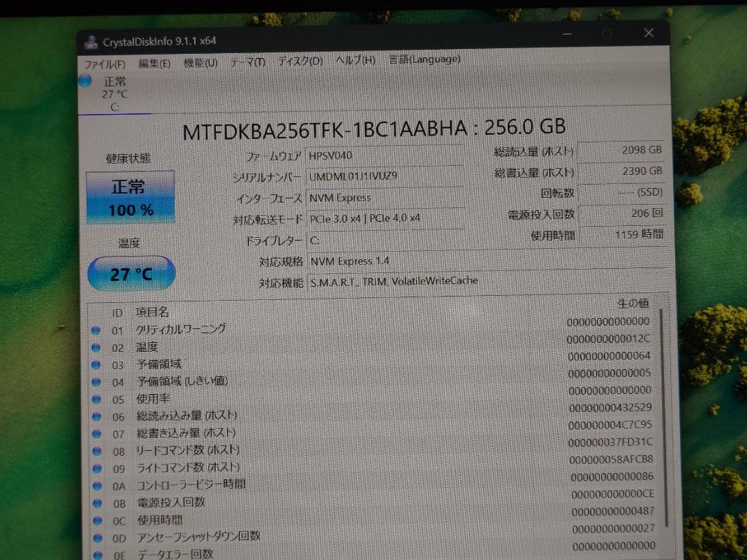Screen dimensions: 747x560
Task: Open the 編集(E) menu
Action: 154,62
